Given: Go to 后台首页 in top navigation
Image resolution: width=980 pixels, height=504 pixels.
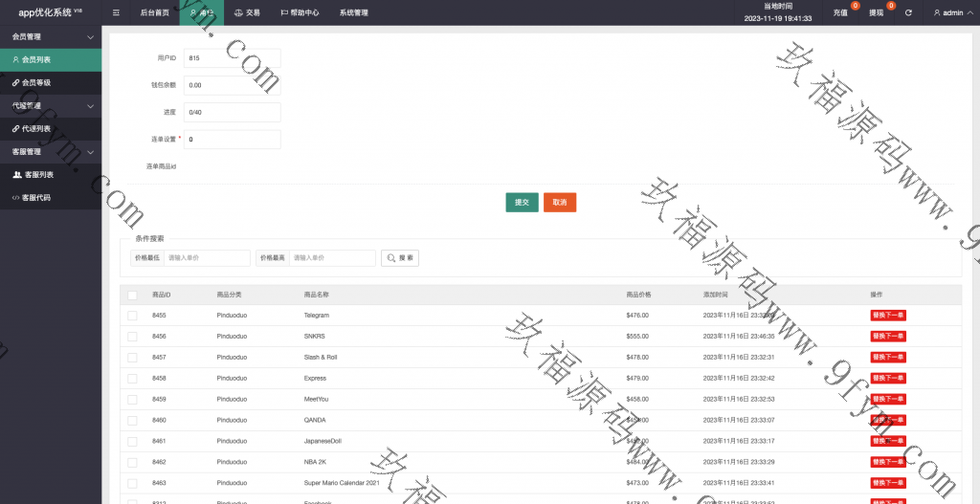Looking at the screenshot, I should click(154, 13).
